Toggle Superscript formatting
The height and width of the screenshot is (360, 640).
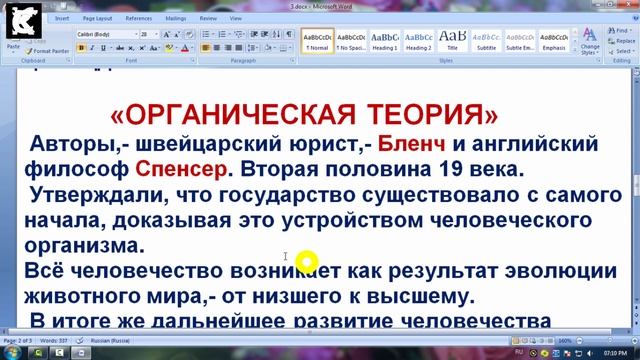pos(142,48)
